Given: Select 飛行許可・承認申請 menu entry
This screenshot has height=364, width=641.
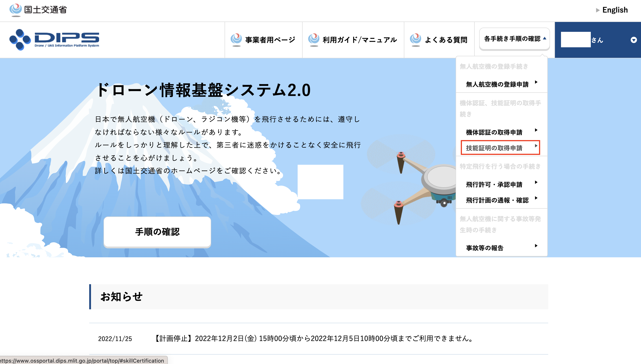Looking at the screenshot, I should (502, 184).
